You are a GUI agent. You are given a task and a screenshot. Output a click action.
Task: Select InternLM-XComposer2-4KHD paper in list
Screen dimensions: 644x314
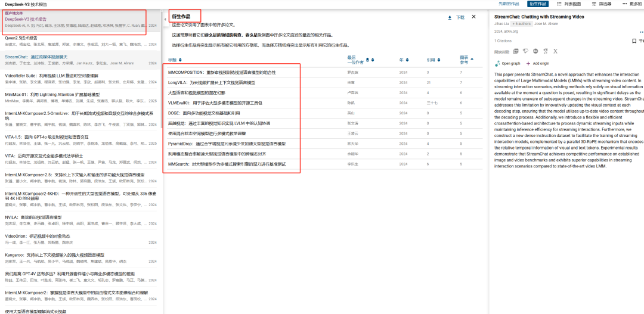point(80,200)
